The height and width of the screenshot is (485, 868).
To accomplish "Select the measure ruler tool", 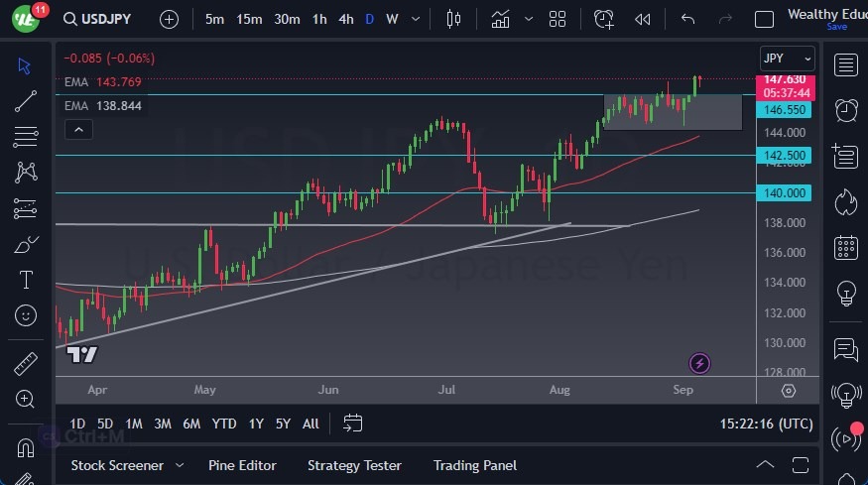I will pyautogui.click(x=26, y=364).
